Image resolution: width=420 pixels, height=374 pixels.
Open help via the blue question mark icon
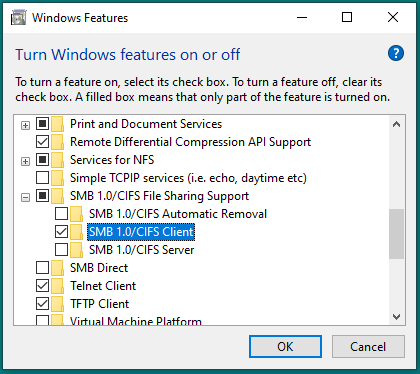(396, 53)
